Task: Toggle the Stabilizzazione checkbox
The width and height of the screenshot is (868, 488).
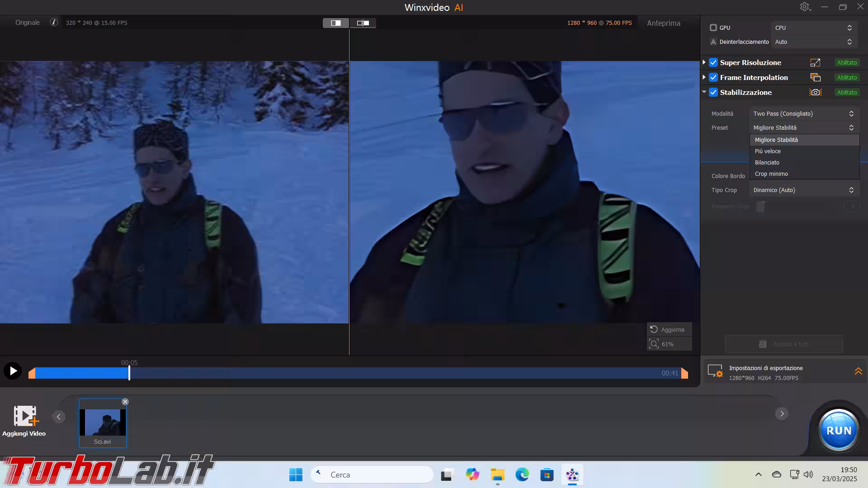Action: click(x=713, y=92)
